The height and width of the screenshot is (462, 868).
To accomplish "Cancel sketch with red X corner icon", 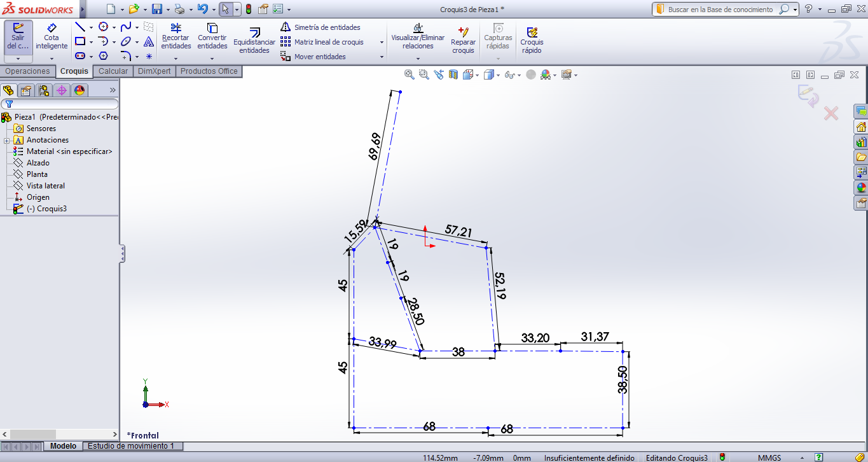I will (x=831, y=113).
